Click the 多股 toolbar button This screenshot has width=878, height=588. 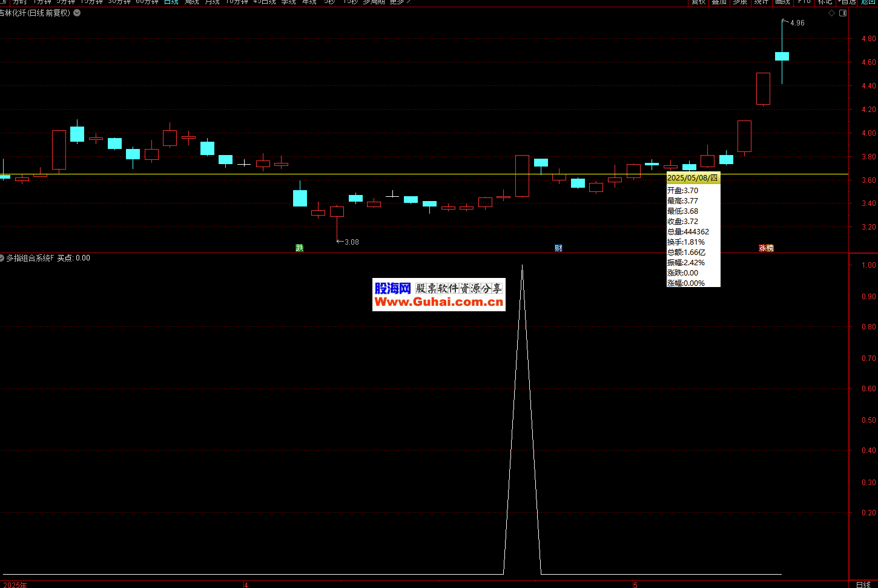[740, 2]
